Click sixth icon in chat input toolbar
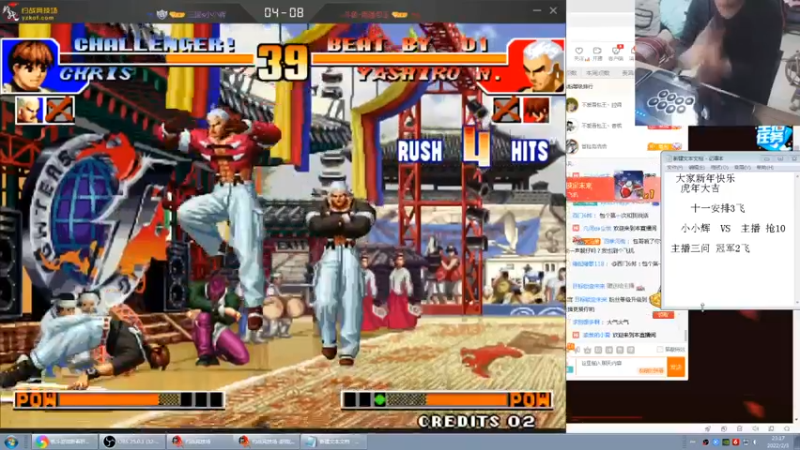Screen dimensions: 800x450 631,350
